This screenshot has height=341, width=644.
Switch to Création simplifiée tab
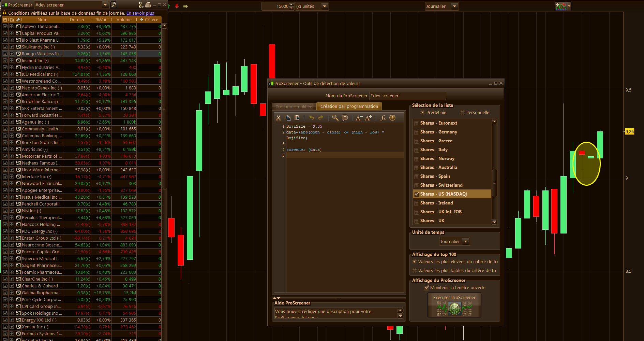pos(294,106)
